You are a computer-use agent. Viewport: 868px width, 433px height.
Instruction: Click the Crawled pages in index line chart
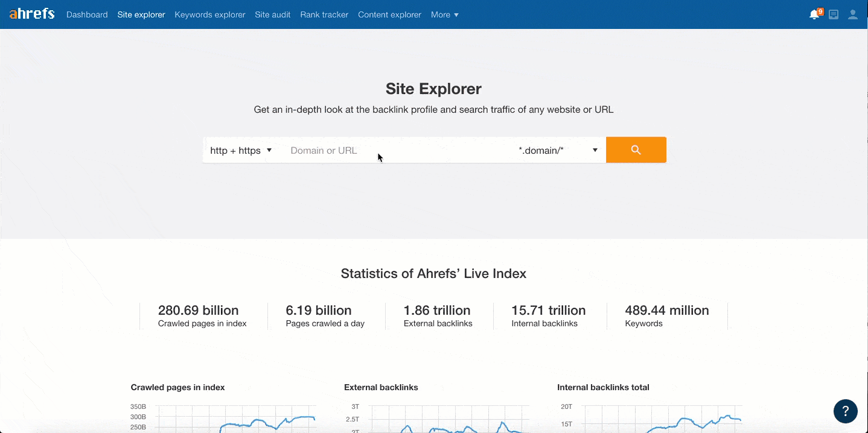[223, 417]
